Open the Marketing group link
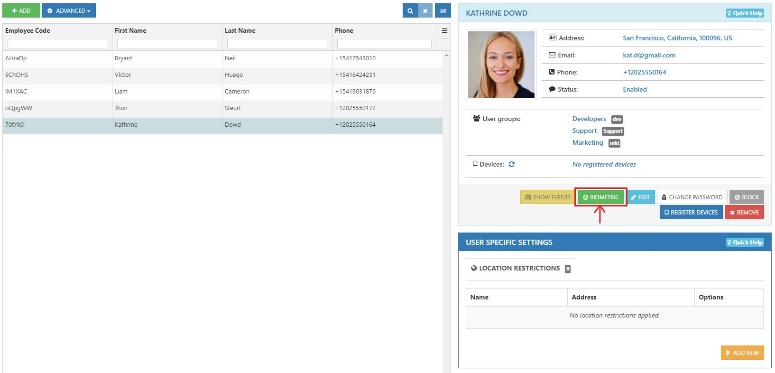This screenshot has width=775, height=373. [588, 143]
